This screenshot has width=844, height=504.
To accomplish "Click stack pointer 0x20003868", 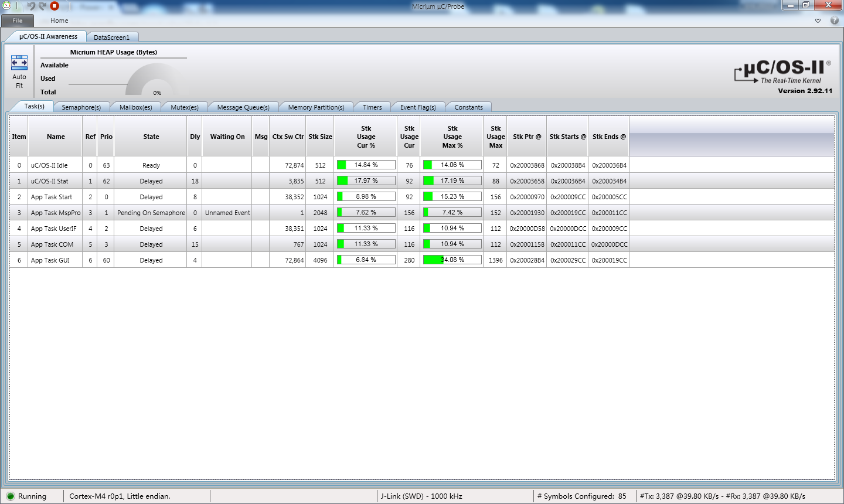I will pyautogui.click(x=527, y=165).
